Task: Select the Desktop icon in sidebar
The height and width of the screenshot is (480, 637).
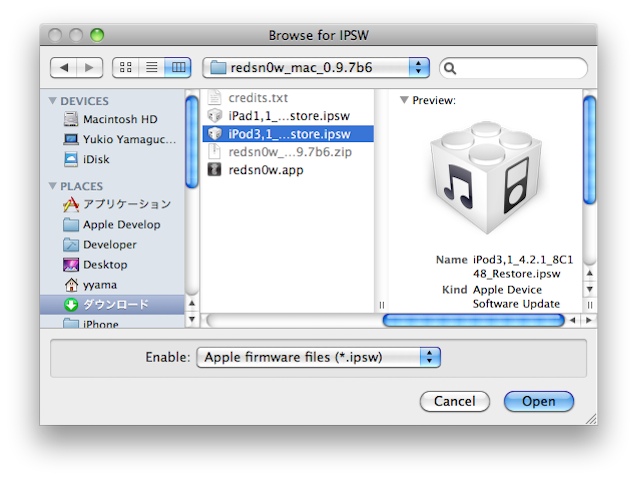Action: click(71, 265)
